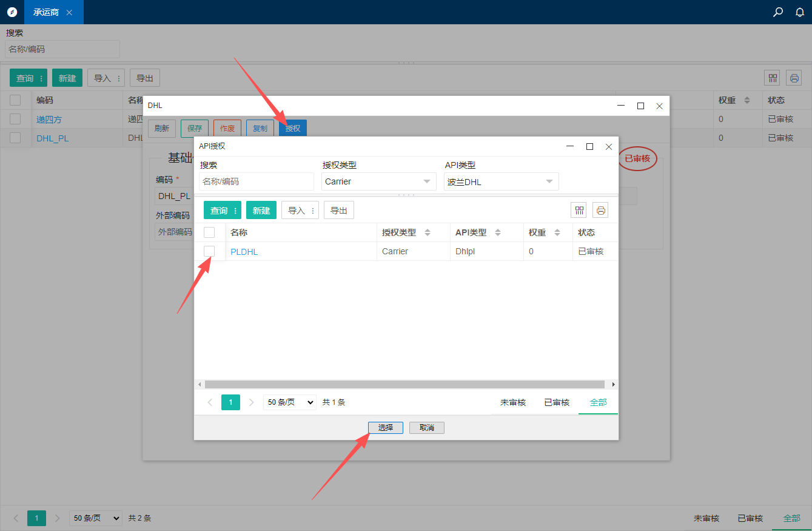
Task: Check the select-all box in background carrier table
Action: [x=15, y=100]
